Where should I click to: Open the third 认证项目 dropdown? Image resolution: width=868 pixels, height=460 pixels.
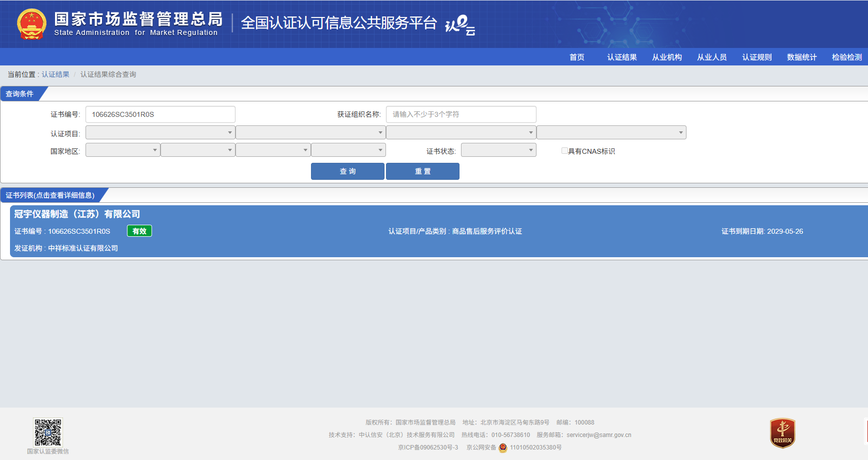pos(461,132)
